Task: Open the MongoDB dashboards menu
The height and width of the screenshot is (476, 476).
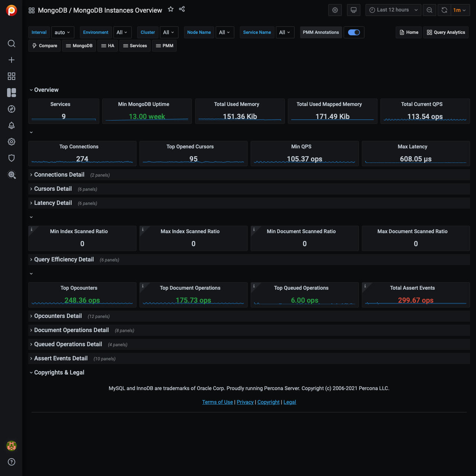Action: click(79, 46)
